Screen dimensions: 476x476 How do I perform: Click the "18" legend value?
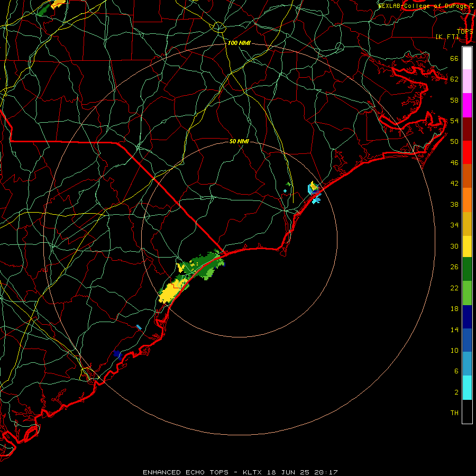pos(454,309)
